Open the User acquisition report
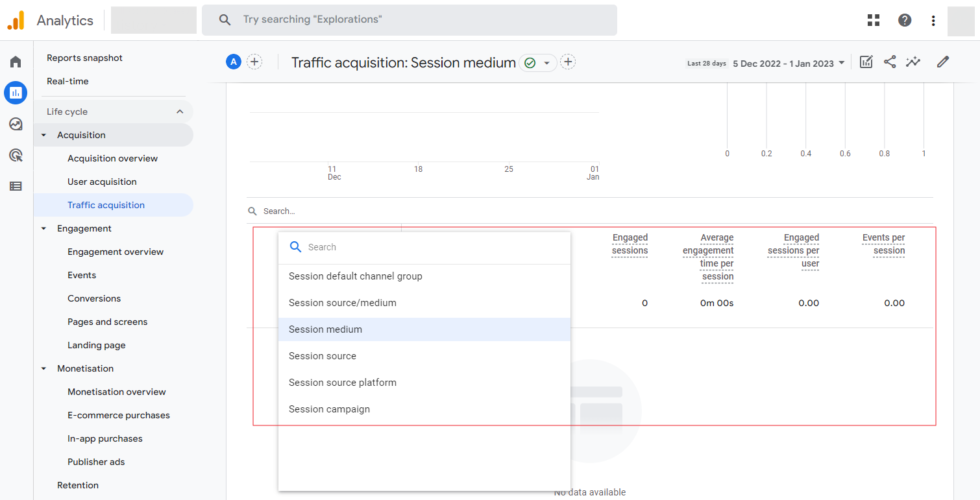The width and height of the screenshot is (980, 500). [102, 182]
